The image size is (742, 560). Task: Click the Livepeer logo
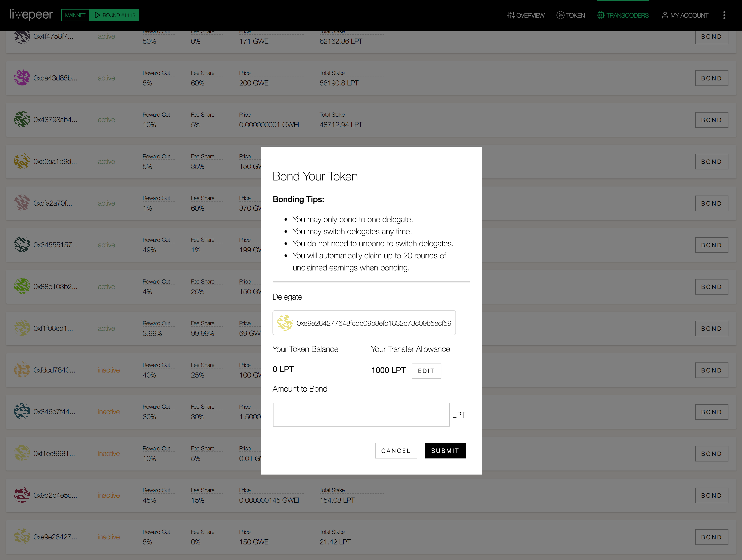[x=31, y=15]
